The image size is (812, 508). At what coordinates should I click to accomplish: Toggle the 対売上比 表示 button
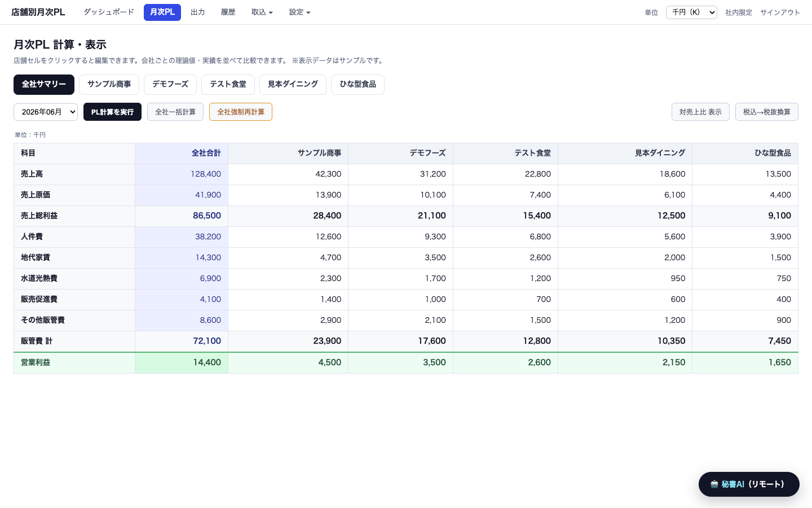click(700, 112)
